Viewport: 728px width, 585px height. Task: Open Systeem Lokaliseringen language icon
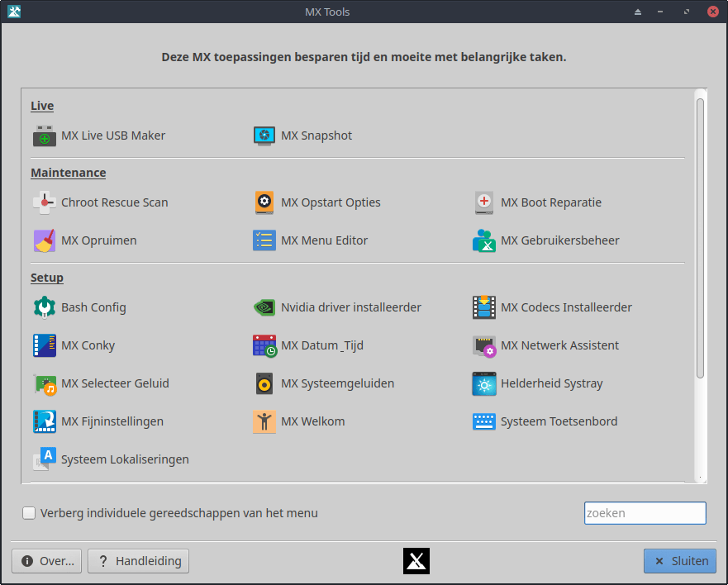coord(45,459)
